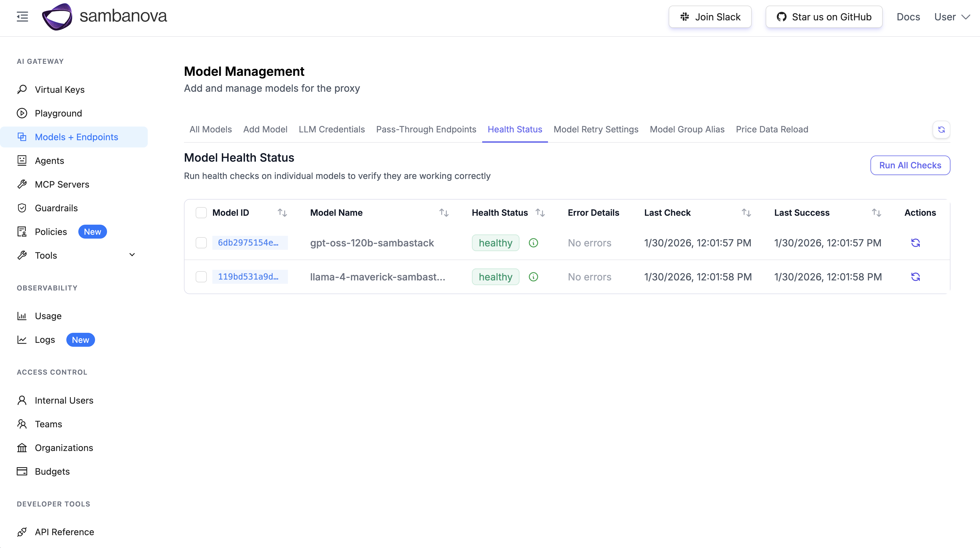Click the Join Slack button

[710, 17]
